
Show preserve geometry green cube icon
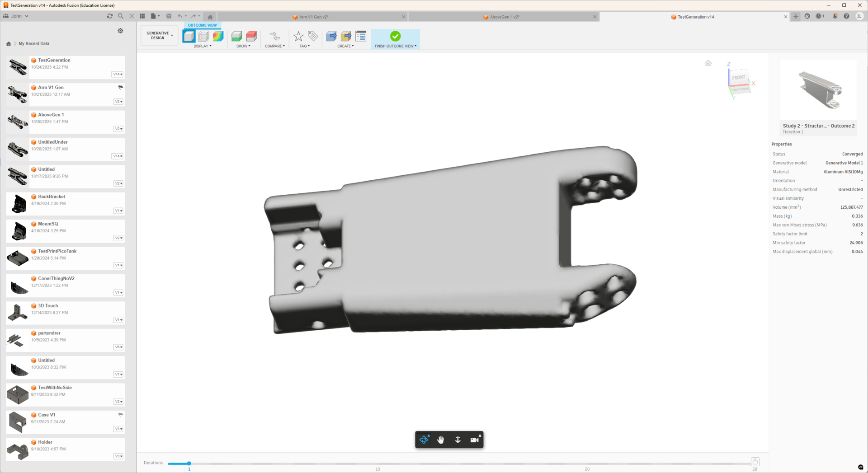(236, 36)
